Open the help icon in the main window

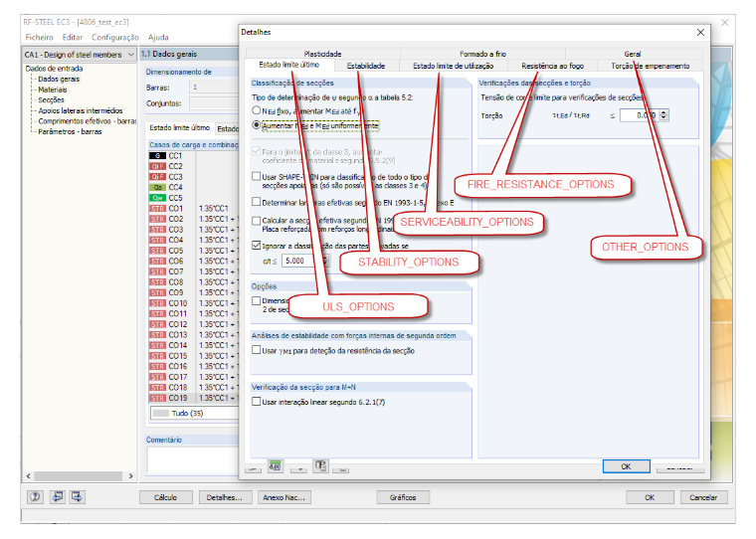point(35,496)
